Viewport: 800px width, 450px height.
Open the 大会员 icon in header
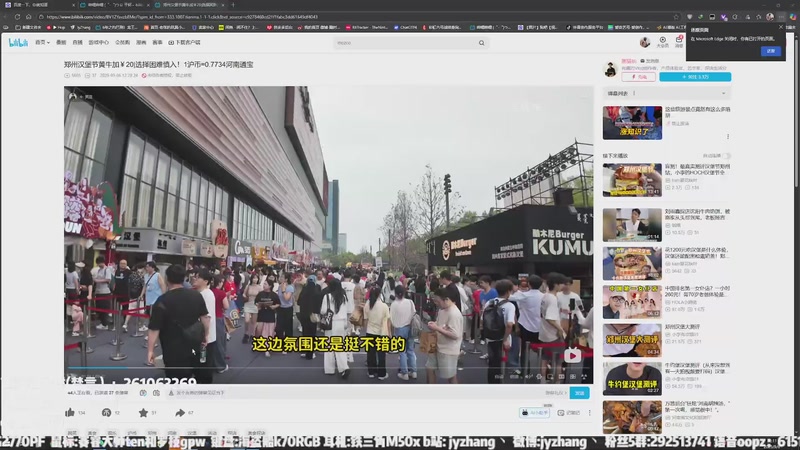[662, 42]
